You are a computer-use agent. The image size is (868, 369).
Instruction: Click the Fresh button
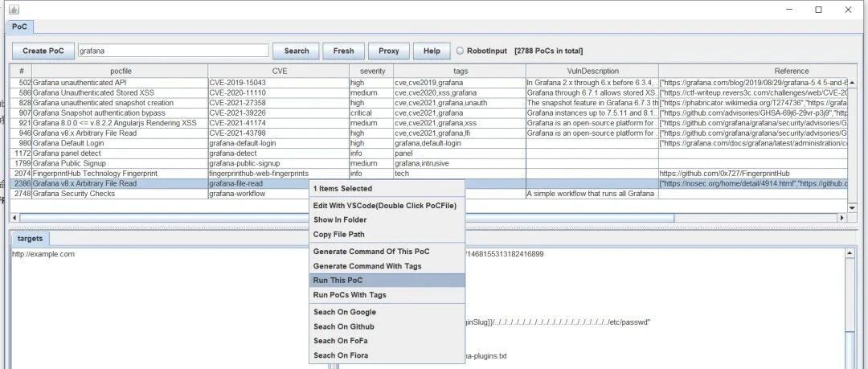[x=343, y=51]
